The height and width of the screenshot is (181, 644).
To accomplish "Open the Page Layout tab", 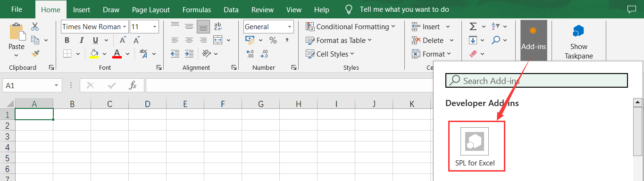I will tap(151, 9).
